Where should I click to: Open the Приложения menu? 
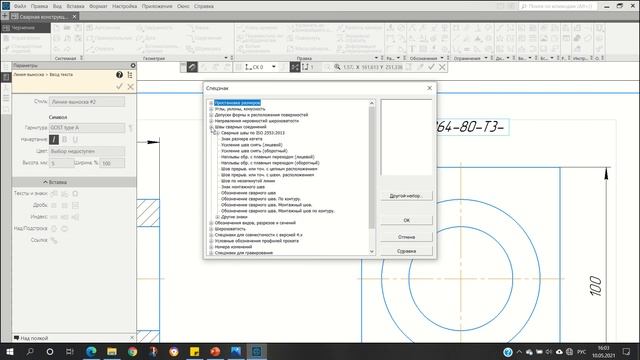click(157, 6)
